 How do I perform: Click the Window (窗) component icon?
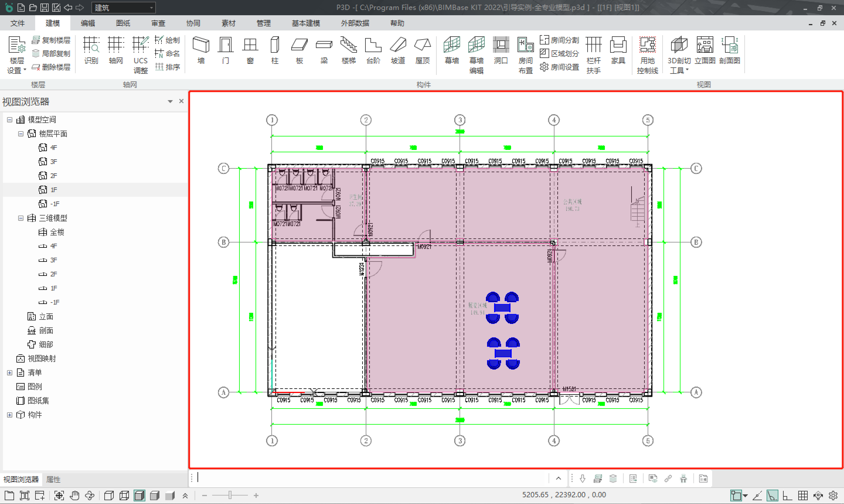(x=250, y=50)
